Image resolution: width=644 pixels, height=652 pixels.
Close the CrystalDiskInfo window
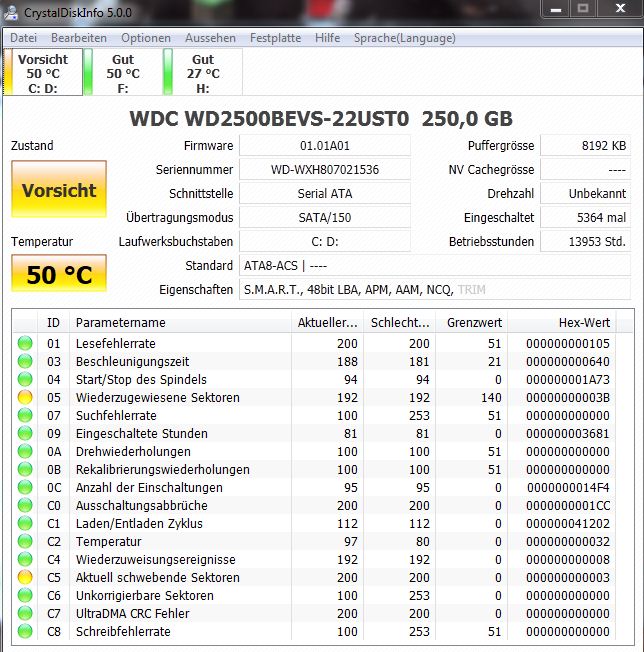pos(621,9)
